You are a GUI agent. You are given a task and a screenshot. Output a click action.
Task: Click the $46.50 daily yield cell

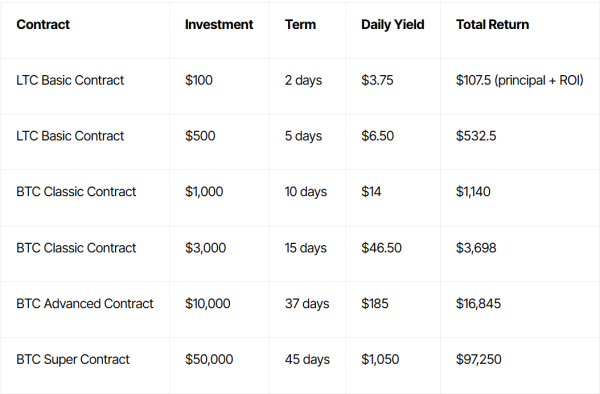pyautogui.click(x=382, y=248)
